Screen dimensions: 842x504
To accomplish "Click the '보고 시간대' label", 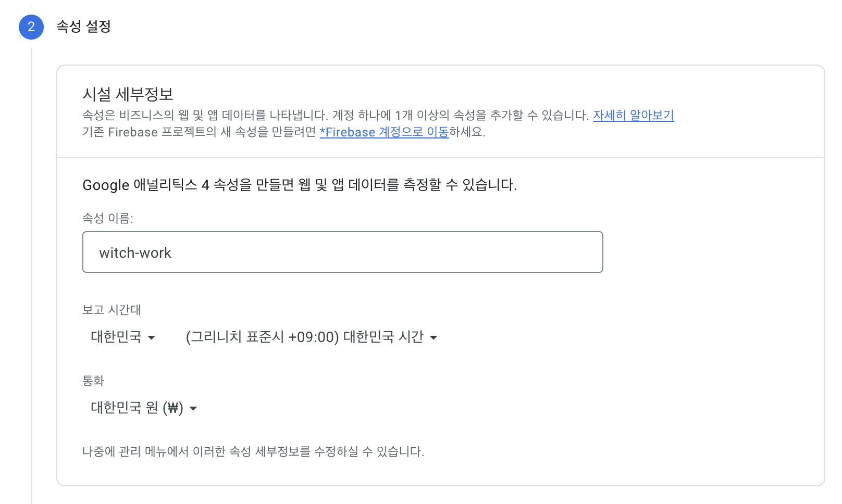I will click(x=112, y=310).
